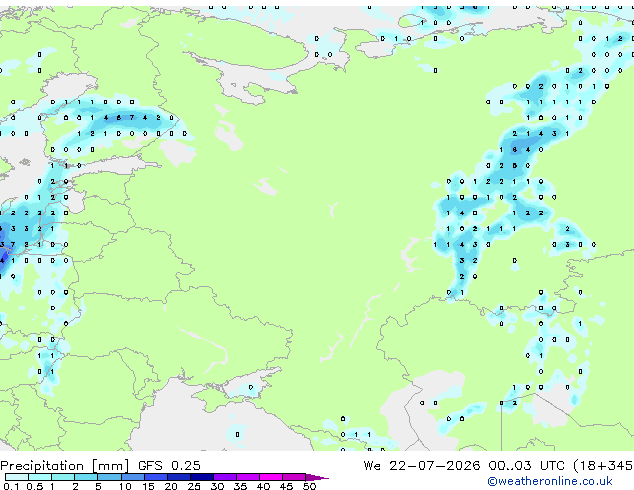Open the weatheronline.co.uk copyright link
The width and height of the screenshot is (634, 490).
[550, 481]
